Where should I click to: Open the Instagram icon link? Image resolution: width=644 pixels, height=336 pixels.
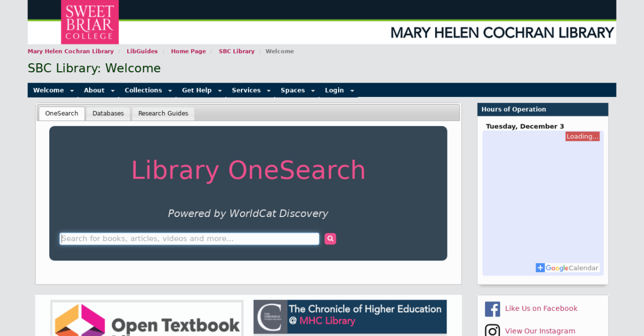point(493,330)
